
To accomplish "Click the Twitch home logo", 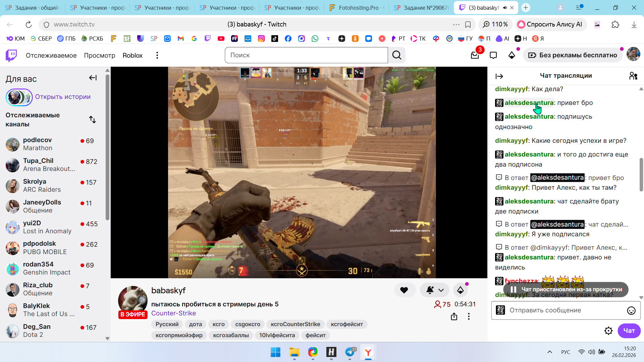I will [x=11, y=55].
